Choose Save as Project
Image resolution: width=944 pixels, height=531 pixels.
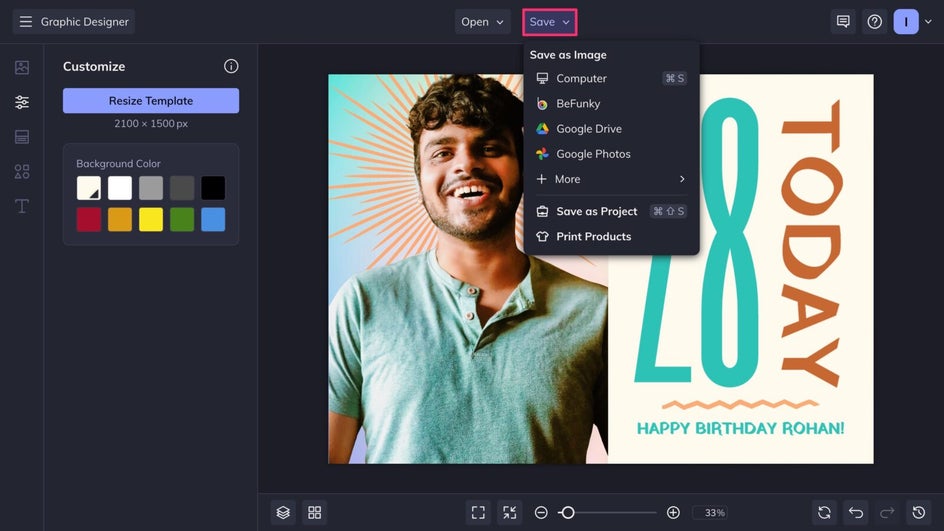tap(611, 211)
